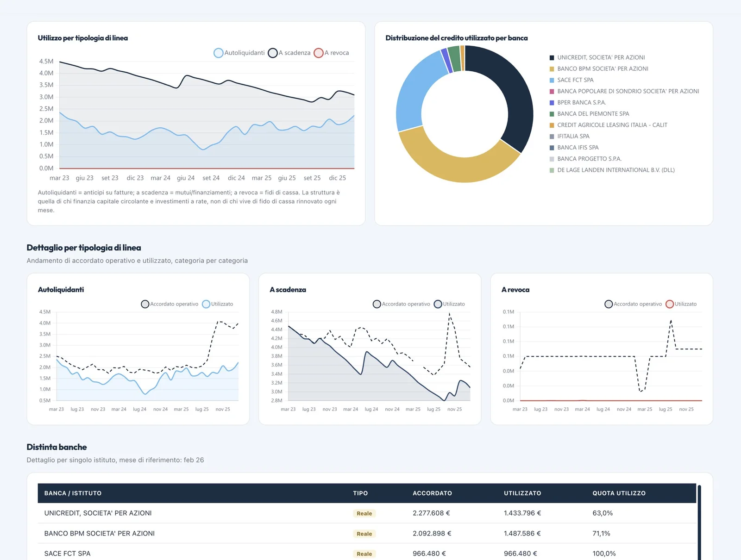This screenshot has height=560, width=741.
Task: Click the 71,1% quota utilizzo value
Action: (x=601, y=534)
